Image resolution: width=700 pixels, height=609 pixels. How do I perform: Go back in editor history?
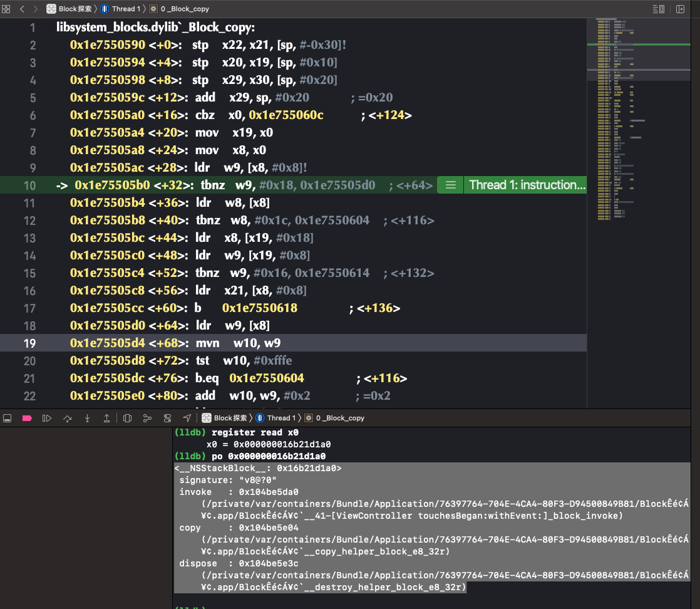[22, 9]
